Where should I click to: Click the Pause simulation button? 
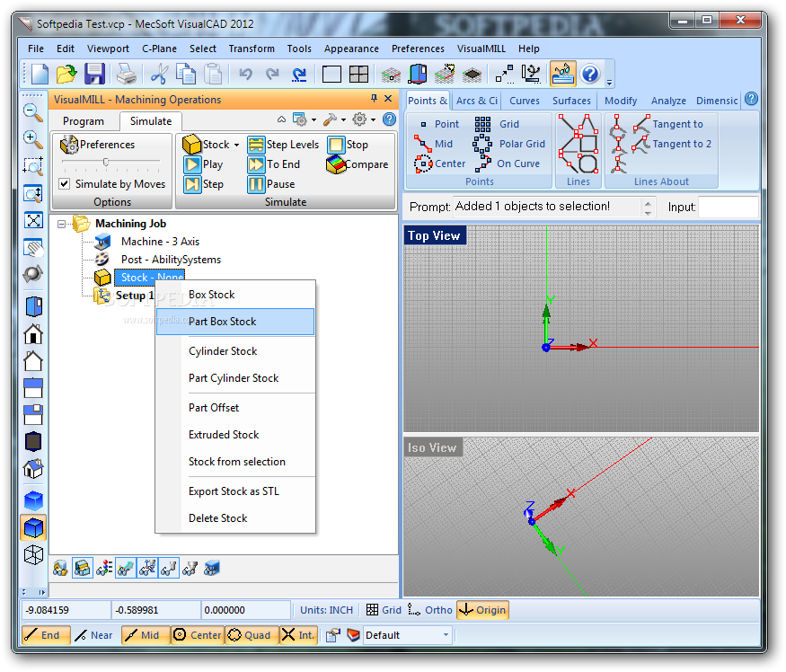[270, 184]
